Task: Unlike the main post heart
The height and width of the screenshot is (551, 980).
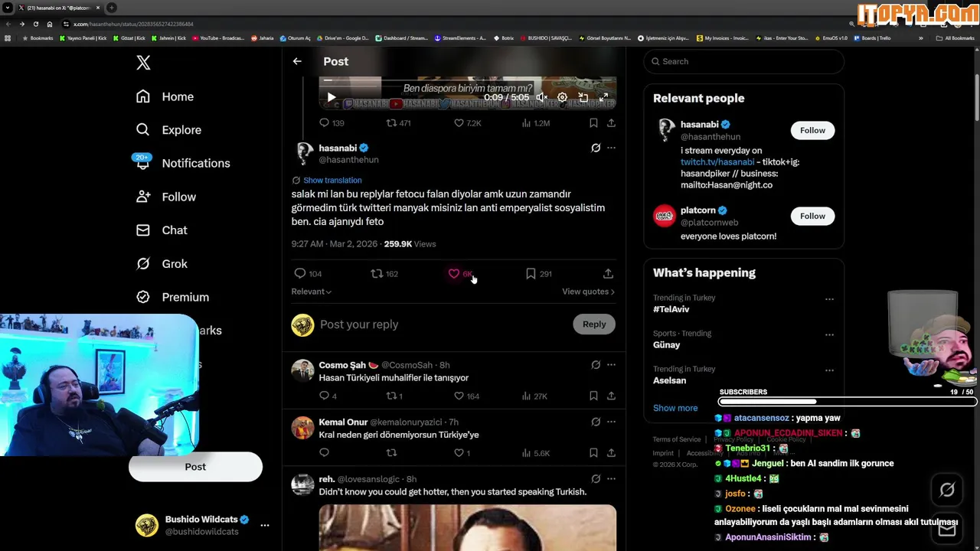Action: coord(454,273)
